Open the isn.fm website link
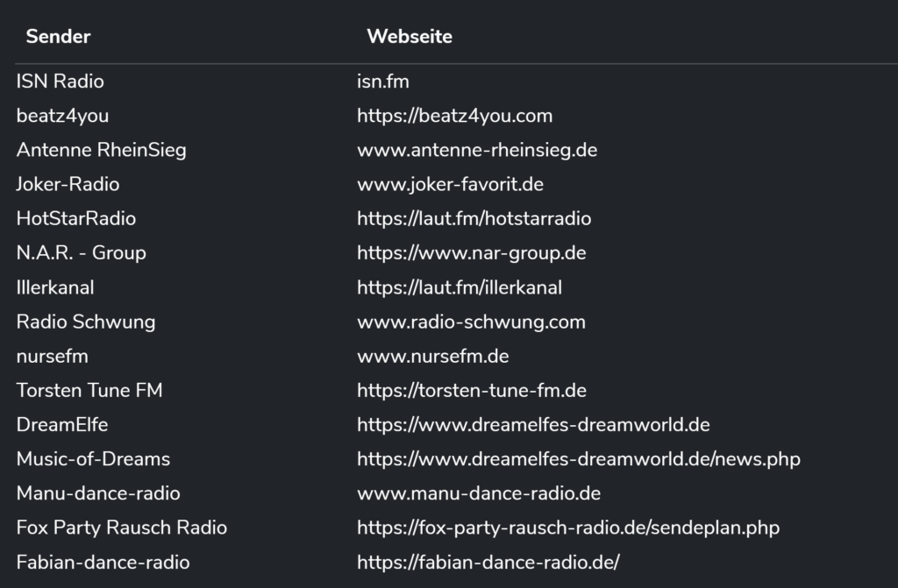This screenshot has height=588, width=898. click(382, 81)
